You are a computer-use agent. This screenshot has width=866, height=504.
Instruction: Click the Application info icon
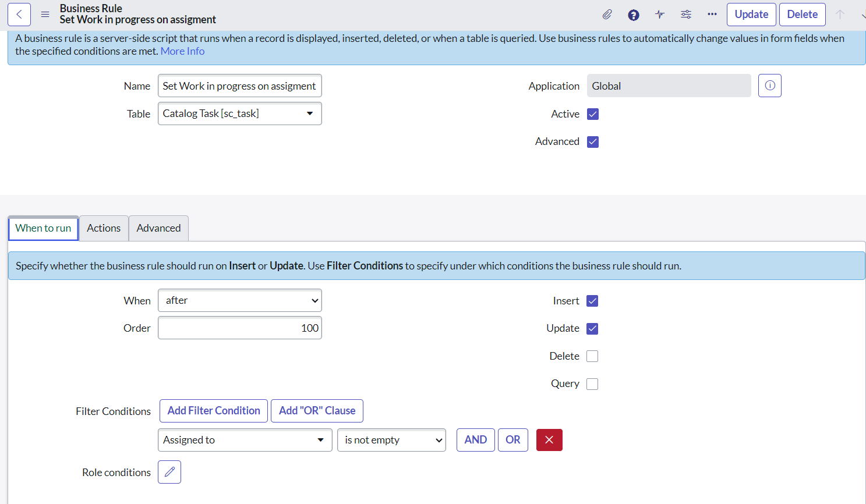coord(769,86)
